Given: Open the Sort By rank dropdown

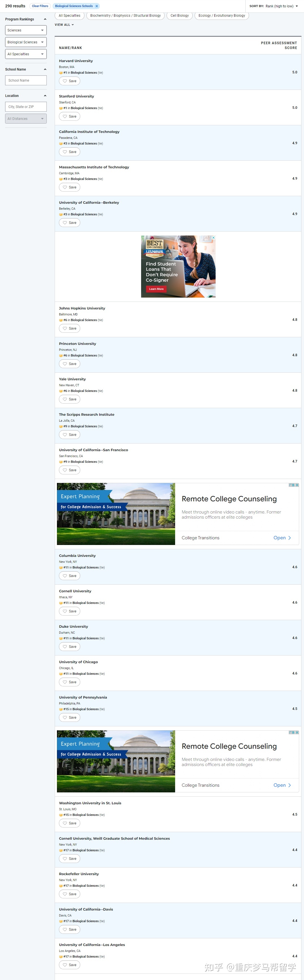Looking at the screenshot, I should point(282,6).
